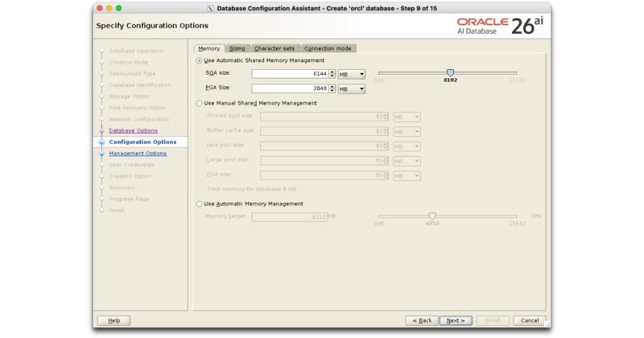The image size is (644, 338).
Task: Click Creation Option step in sidebar
Action: tap(130, 176)
